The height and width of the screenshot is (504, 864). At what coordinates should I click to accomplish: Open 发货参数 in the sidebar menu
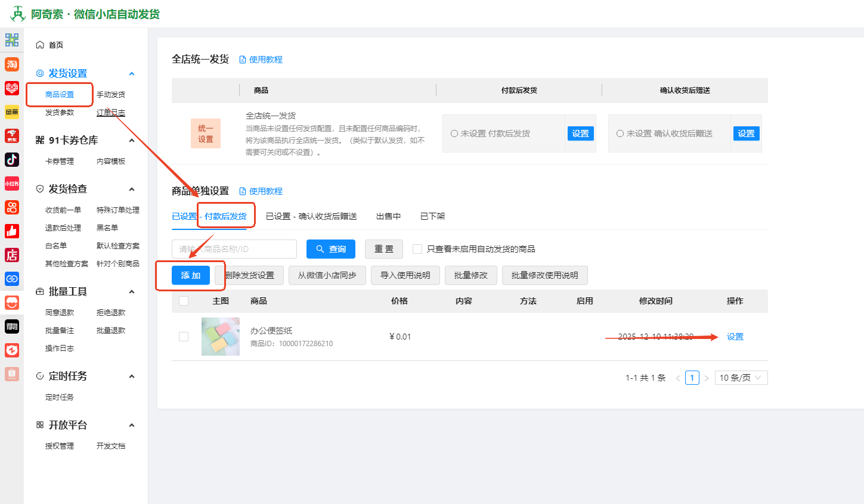pyautogui.click(x=60, y=113)
